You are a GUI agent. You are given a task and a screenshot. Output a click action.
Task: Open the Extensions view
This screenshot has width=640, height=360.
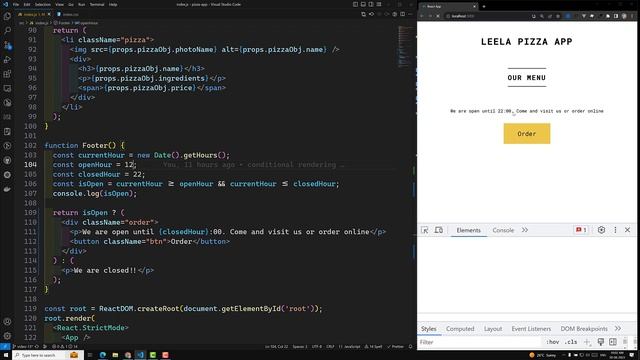pos(7,74)
